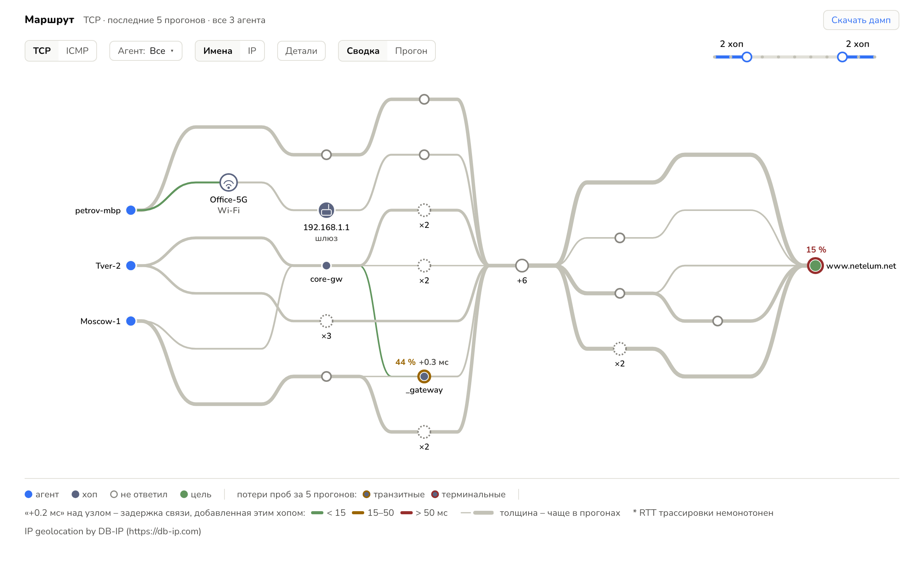Viewport: 924px width, 562px height.
Task: Click the www.netelum.net label
Action: pos(861,266)
